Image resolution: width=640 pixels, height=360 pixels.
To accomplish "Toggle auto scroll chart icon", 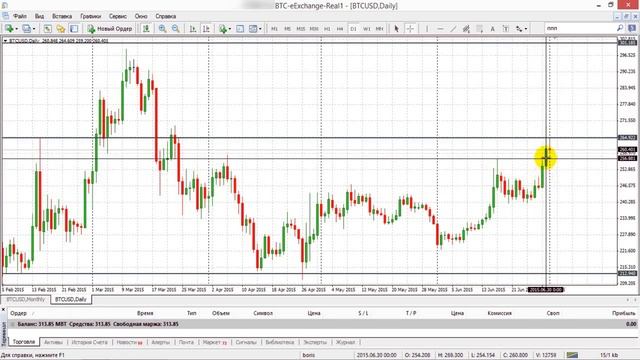I will 193,29.
